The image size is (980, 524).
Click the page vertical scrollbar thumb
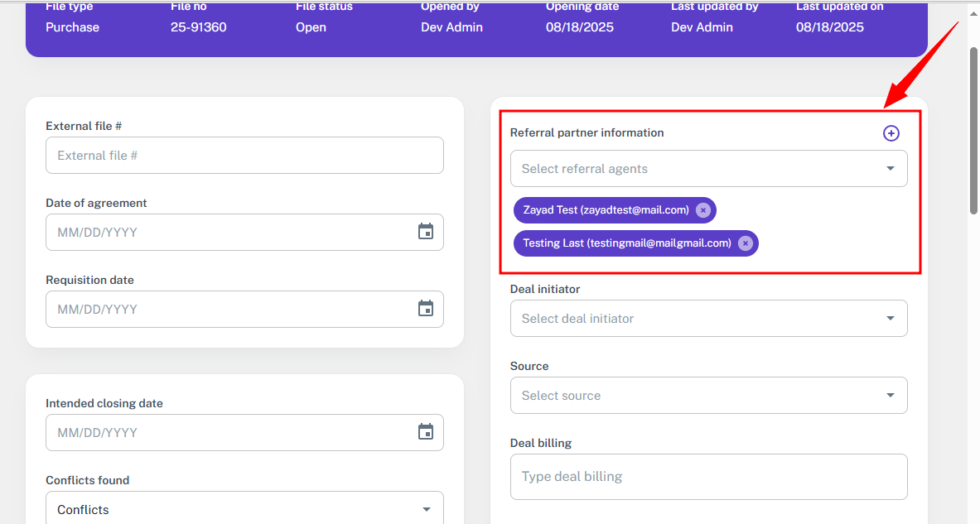coord(973,128)
